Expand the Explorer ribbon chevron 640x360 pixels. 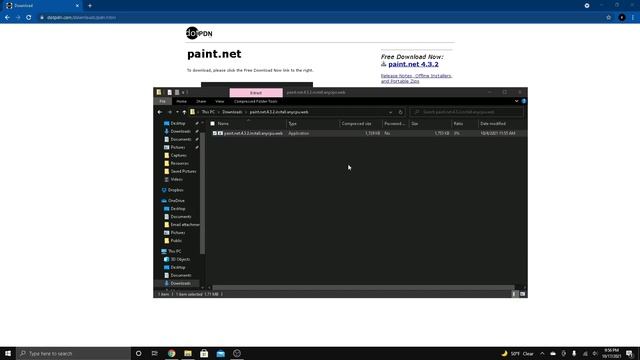pyautogui.click(x=516, y=101)
